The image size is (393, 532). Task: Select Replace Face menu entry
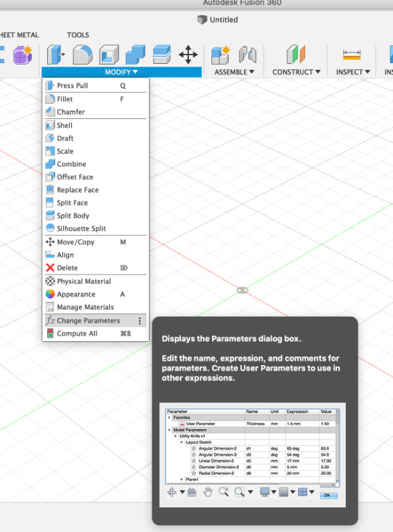(x=96, y=190)
